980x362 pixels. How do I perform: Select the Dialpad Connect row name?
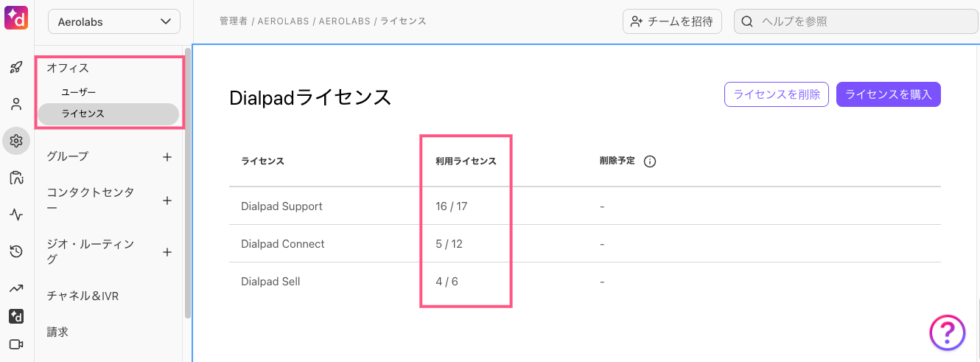coord(283,244)
